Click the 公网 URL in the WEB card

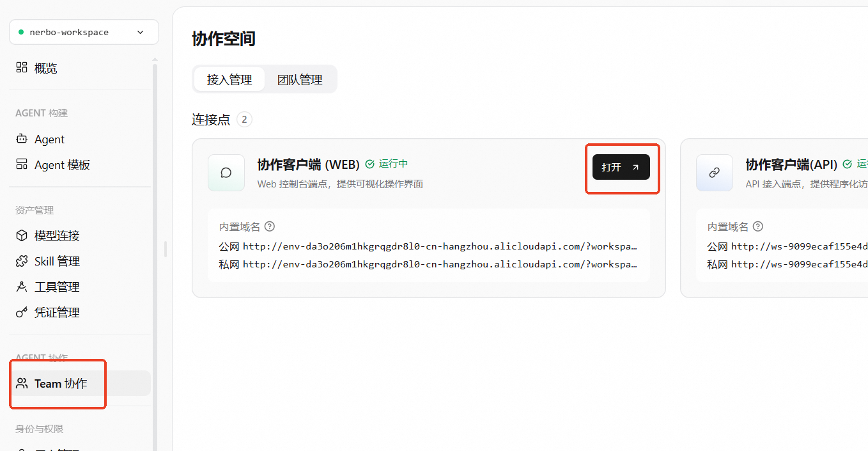pos(440,246)
